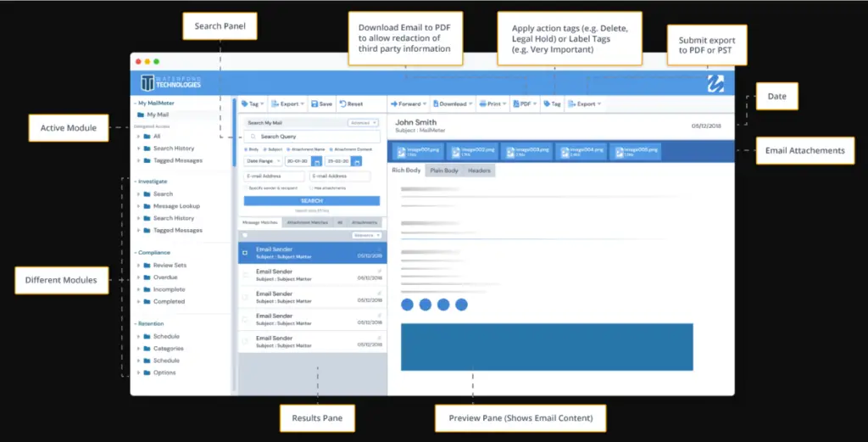Open attachment image003.png
The width and height of the screenshot is (868, 442).
pyautogui.click(x=527, y=151)
